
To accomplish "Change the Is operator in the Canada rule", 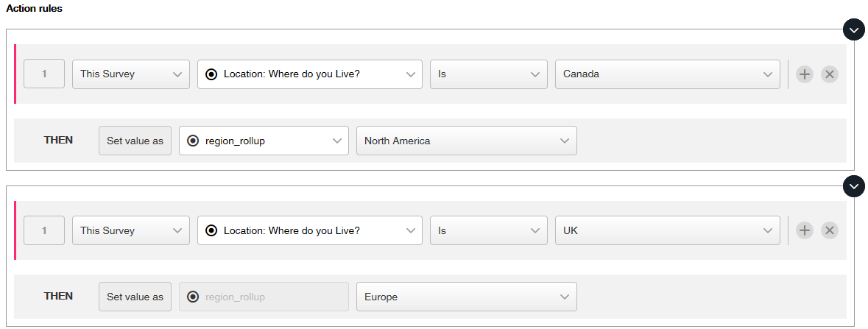I will [489, 74].
